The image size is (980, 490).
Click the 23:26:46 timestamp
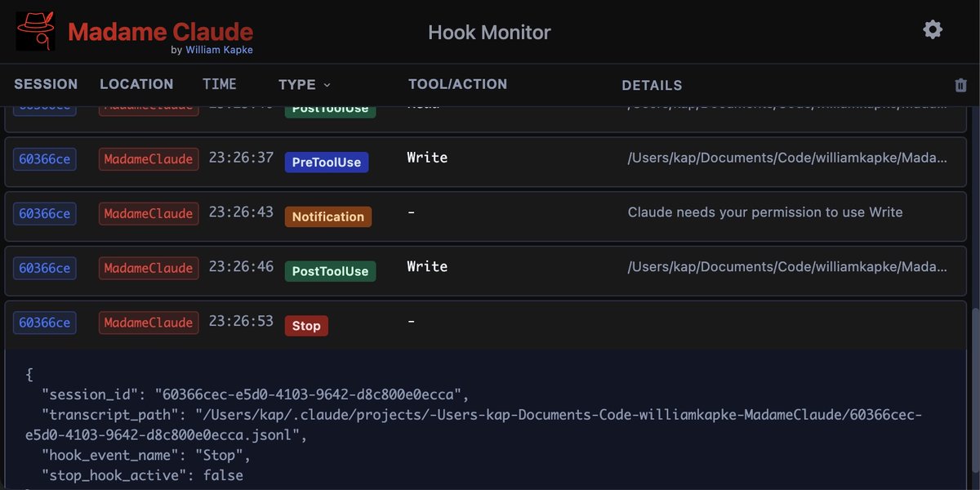click(241, 266)
